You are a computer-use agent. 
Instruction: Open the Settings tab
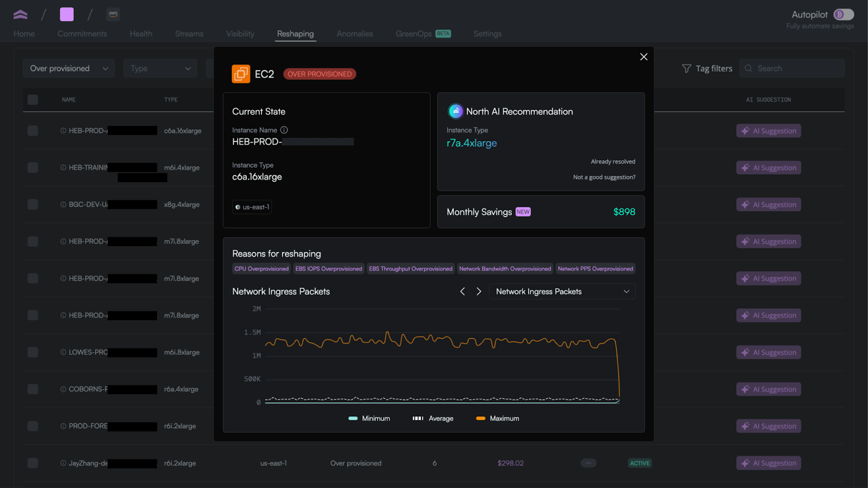pyautogui.click(x=488, y=34)
